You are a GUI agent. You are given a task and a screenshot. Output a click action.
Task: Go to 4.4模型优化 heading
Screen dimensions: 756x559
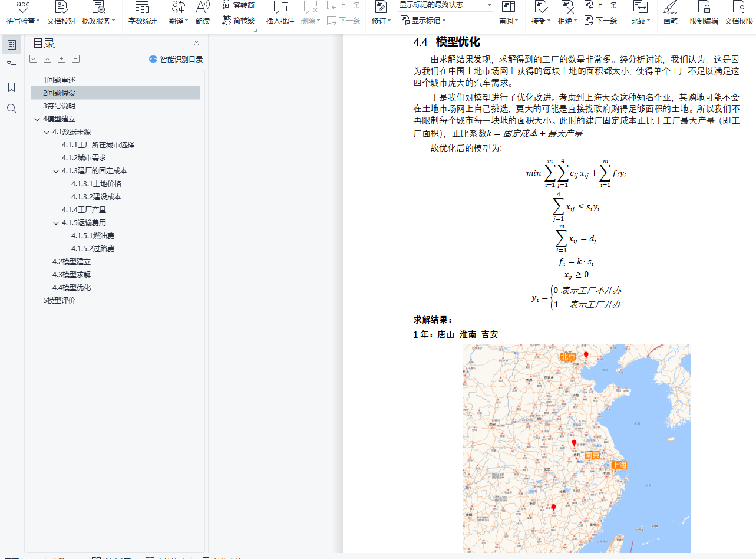(71, 288)
